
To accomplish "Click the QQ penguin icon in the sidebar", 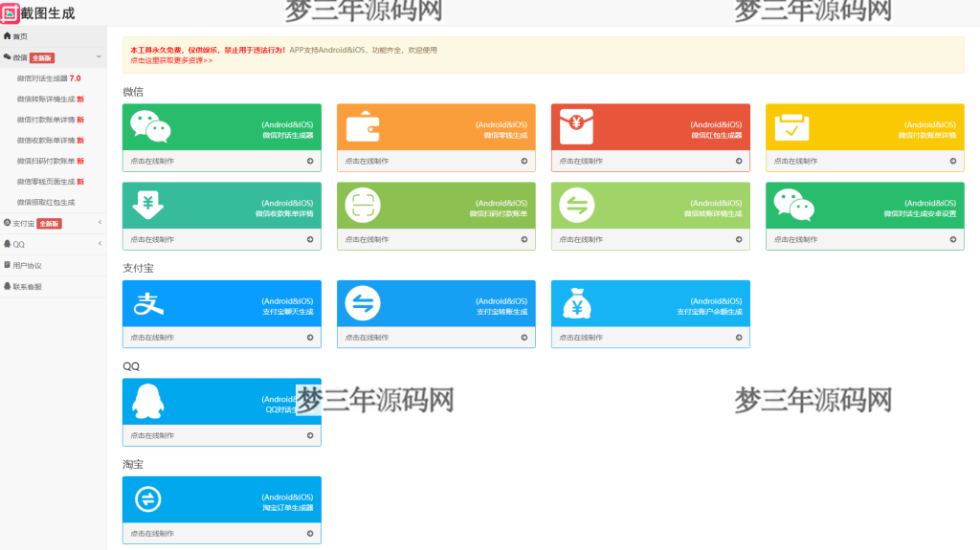I will point(7,244).
